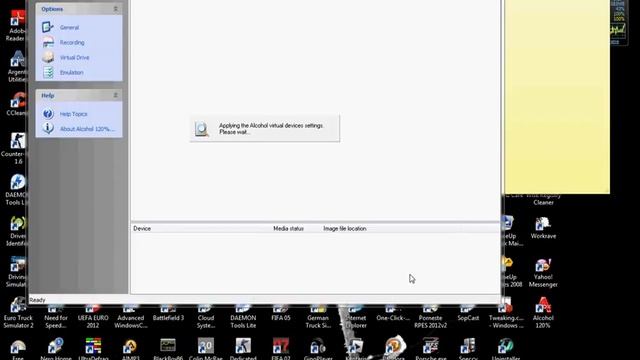This screenshot has height=360, width=640.
Task: Select DAEMON Tools Lite shortcut beside FIFA 05
Action: pos(243,318)
